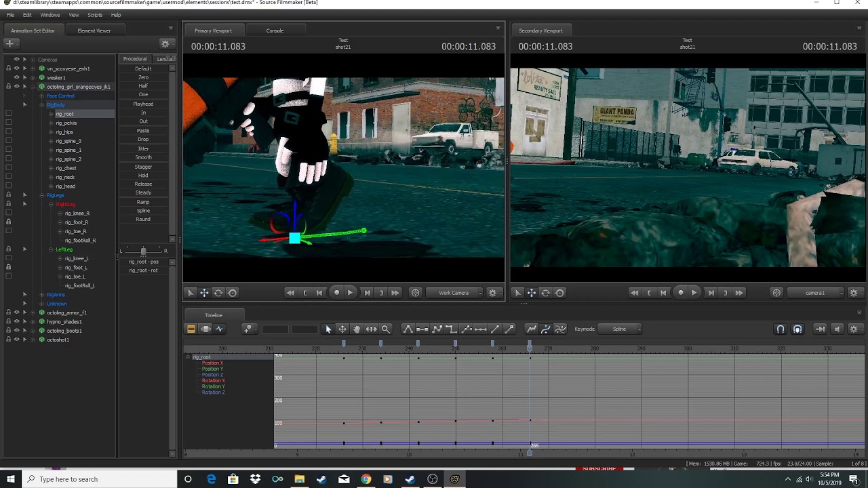Activate the zoom magnifier tool in the timeline toolbar
The height and width of the screenshot is (488, 868).
coord(386,329)
